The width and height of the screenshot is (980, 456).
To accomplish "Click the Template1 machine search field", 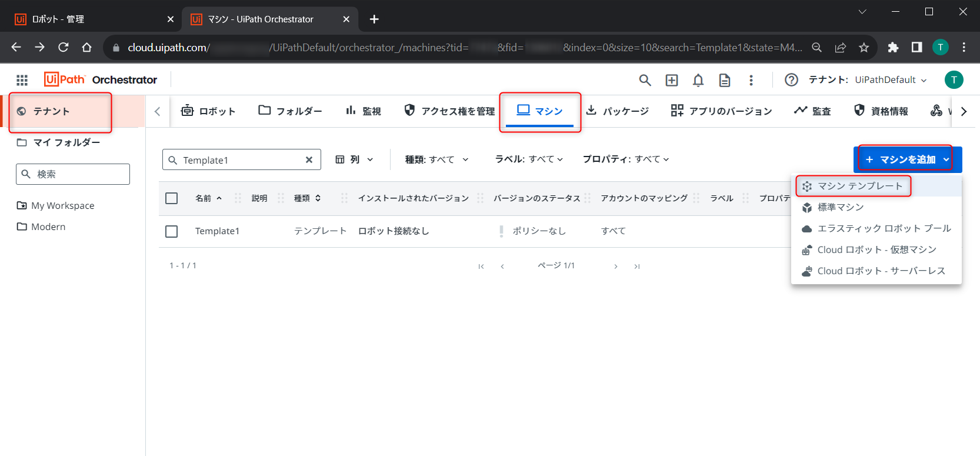I will point(242,159).
